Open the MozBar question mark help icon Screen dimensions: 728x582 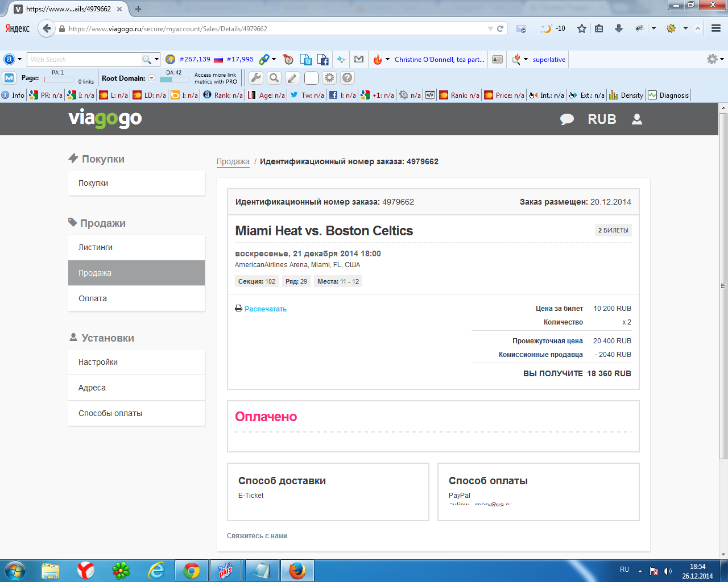(x=348, y=78)
